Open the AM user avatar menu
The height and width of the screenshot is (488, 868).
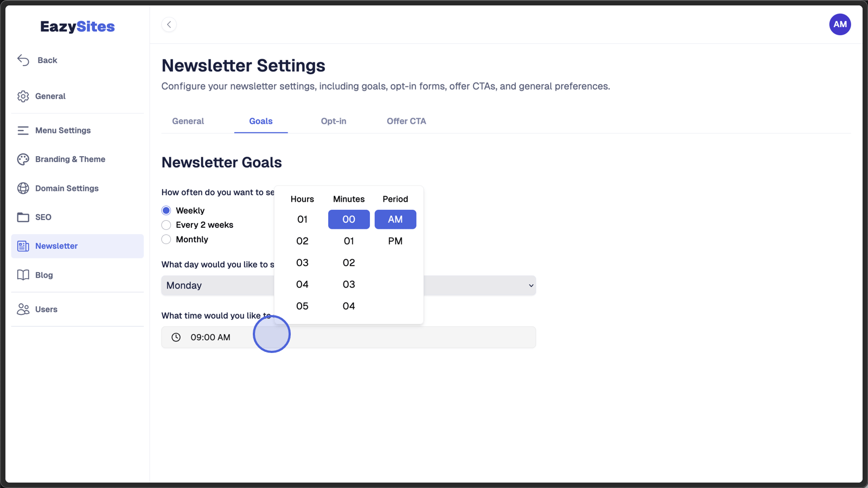(x=840, y=24)
